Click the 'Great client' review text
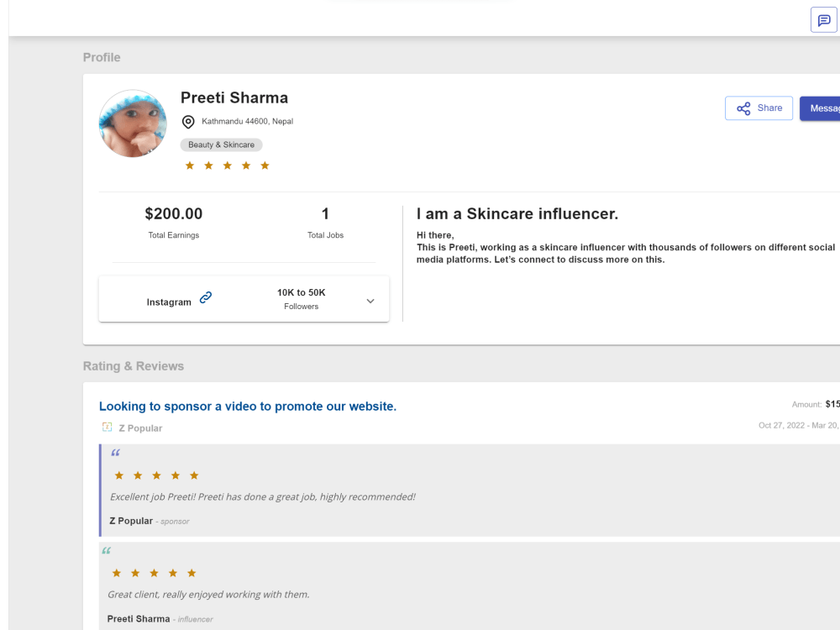The width and height of the screenshot is (840, 630). pos(208,594)
